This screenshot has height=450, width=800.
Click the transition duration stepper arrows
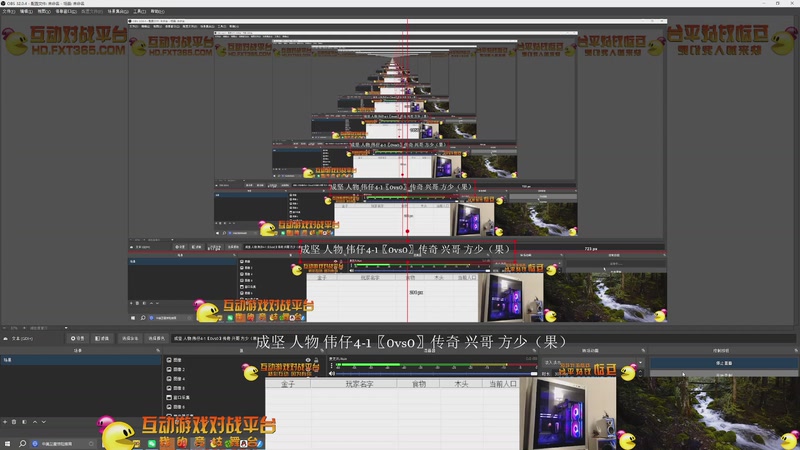641,374
